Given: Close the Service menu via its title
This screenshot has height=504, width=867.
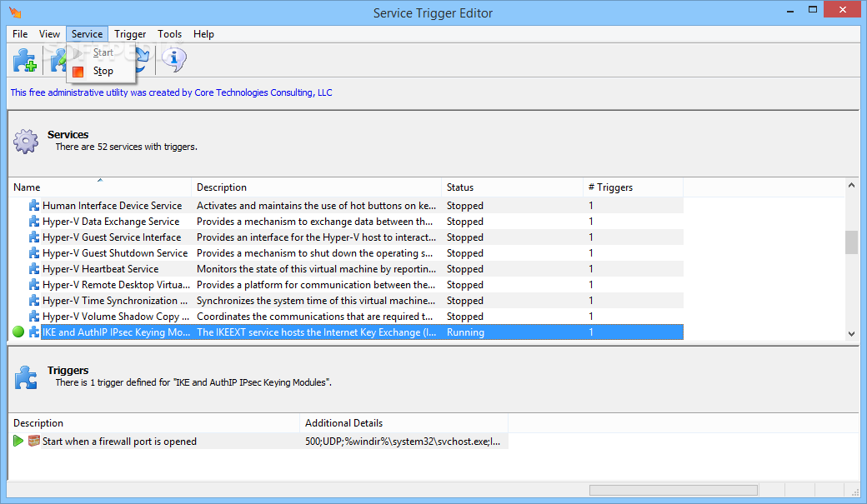Looking at the screenshot, I should (x=87, y=33).
